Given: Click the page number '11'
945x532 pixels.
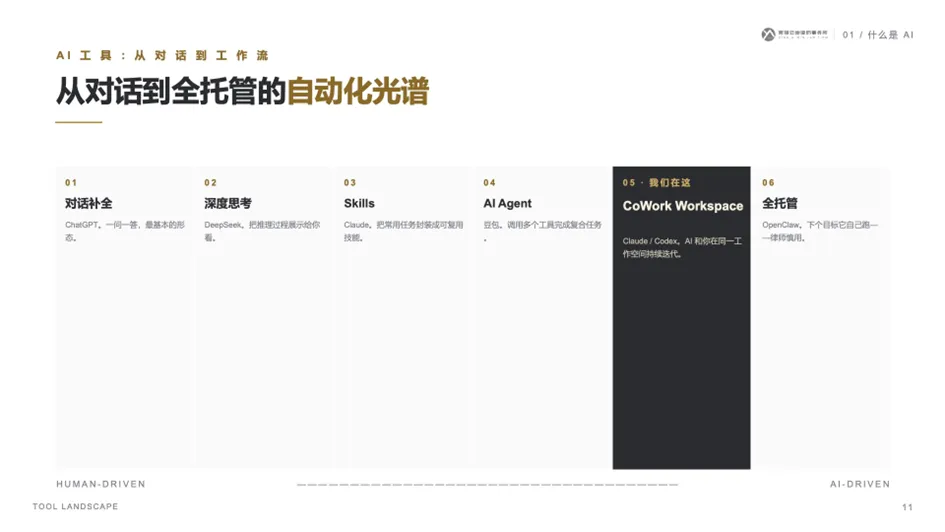Looking at the screenshot, I should (908, 507).
